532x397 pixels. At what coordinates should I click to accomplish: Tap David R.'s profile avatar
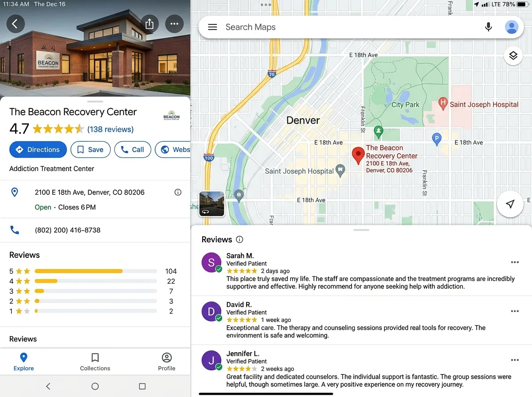point(211,311)
